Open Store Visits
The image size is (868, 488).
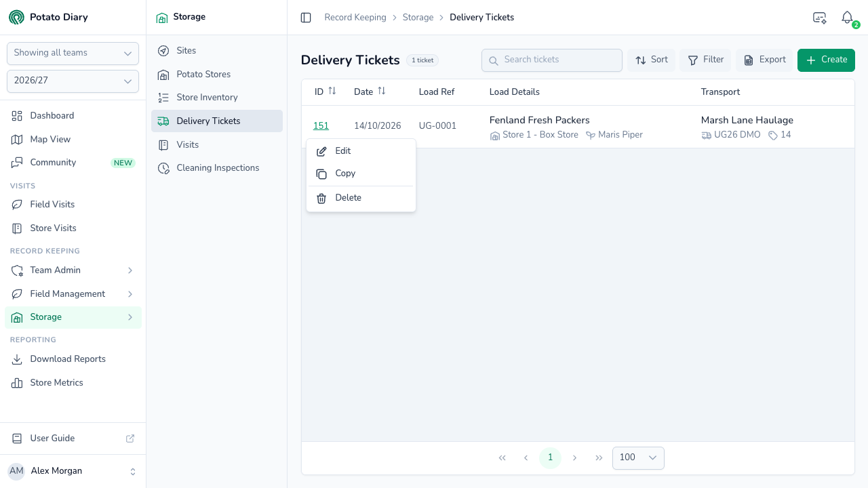(x=73, y=228)
